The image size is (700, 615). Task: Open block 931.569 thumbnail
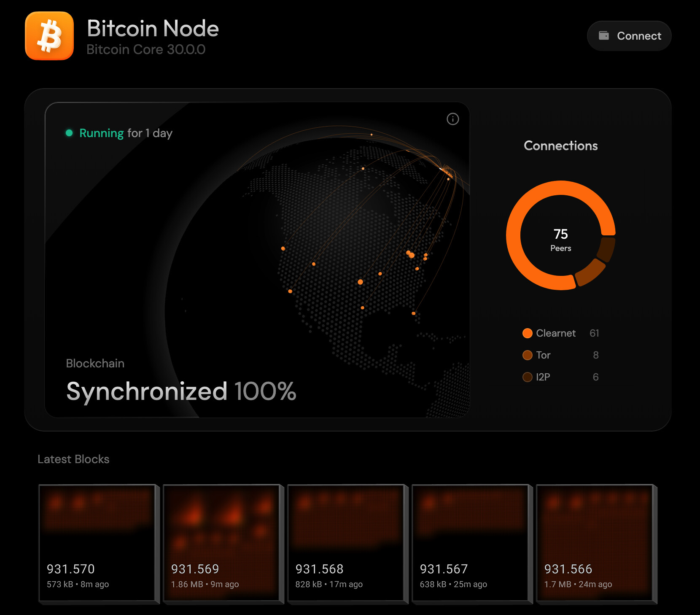[x=221, y=542]
